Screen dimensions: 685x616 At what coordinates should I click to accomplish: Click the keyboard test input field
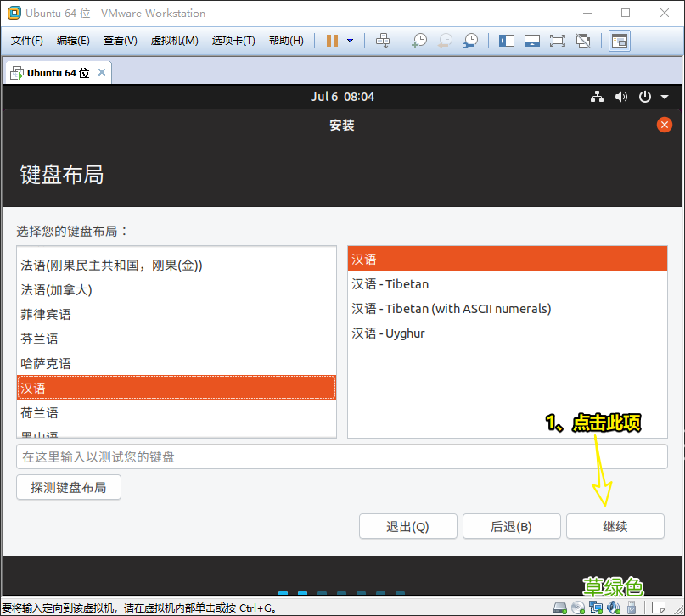[342, 456]
